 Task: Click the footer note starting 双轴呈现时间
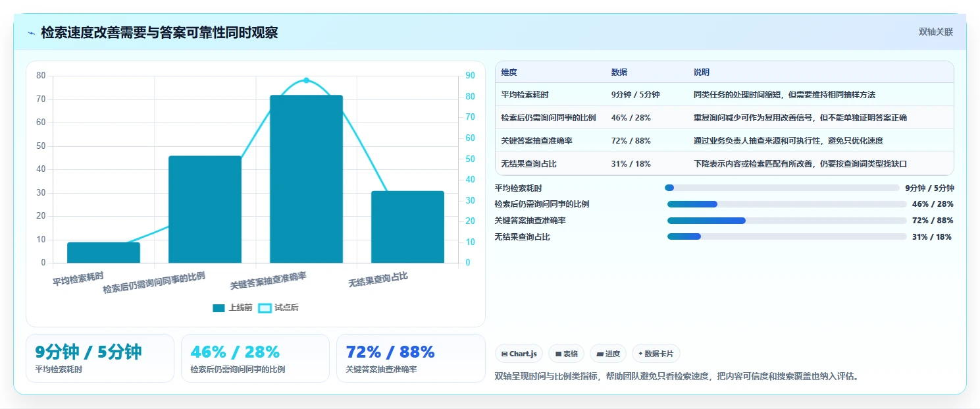pyautogui.click(x=677, y=377)
